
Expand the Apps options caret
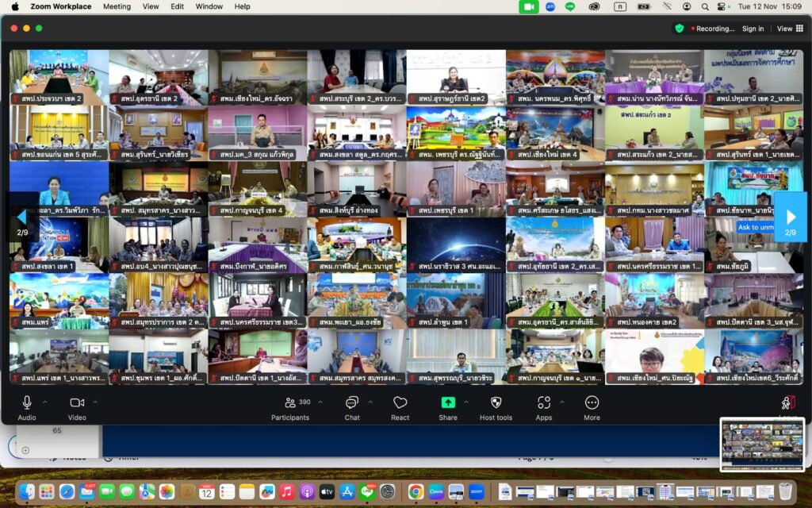point(562,402)
